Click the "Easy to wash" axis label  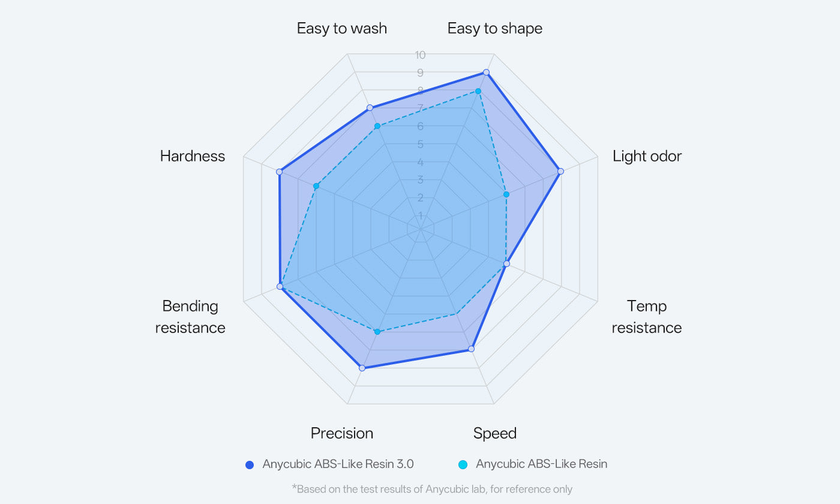click(341, 28)
